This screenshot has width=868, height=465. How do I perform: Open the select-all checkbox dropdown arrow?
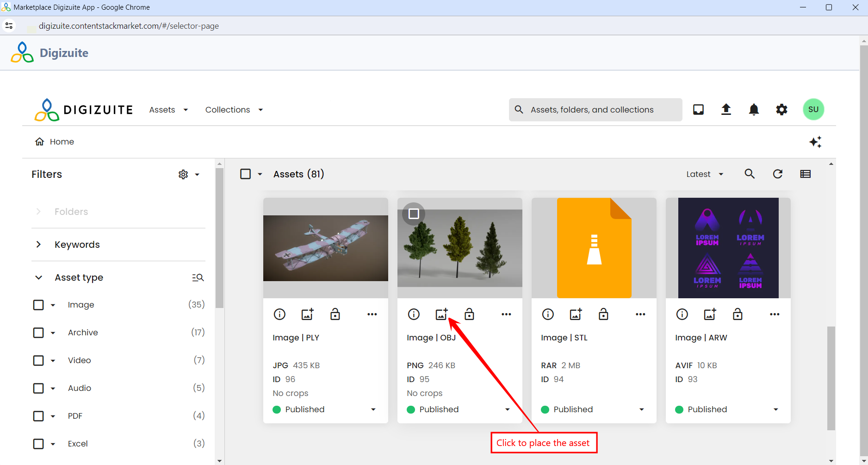point(260,174)
